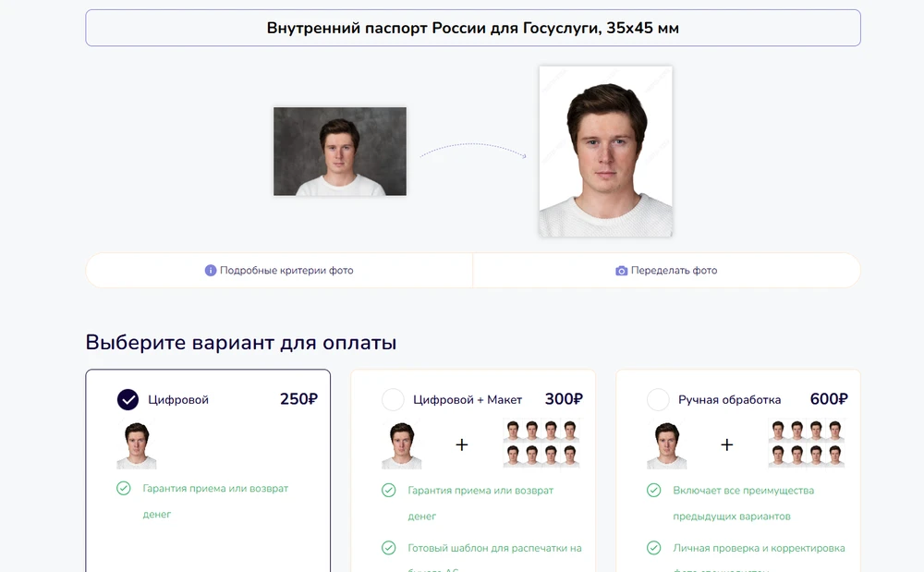Click the 300₽ price
This screenshot has width=924, height=572.
coord(564,399)
